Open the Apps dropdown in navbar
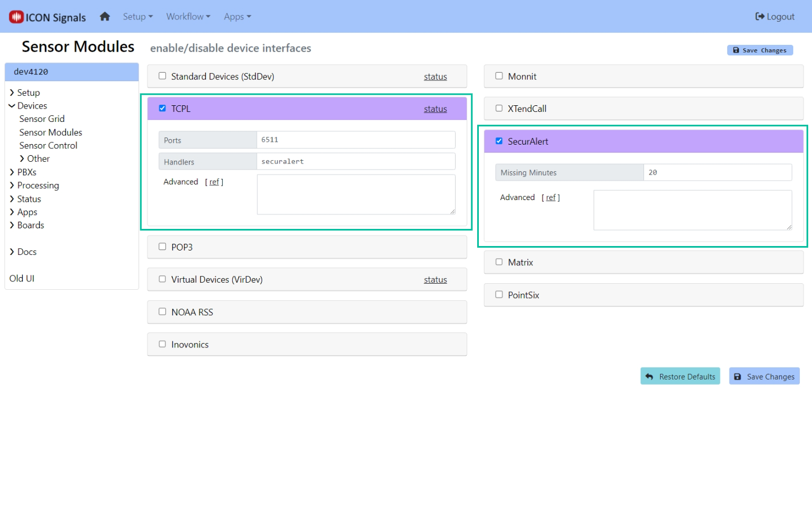 click(x=237, y=17)
